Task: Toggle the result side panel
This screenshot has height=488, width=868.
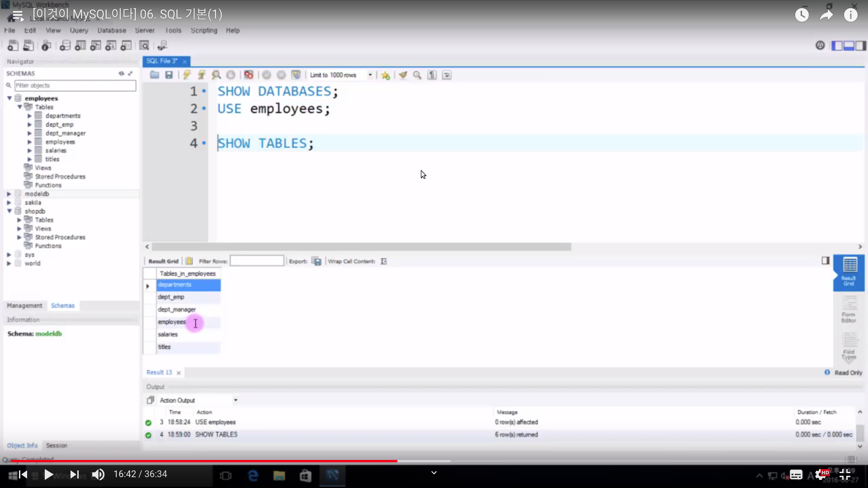Action: coord(826,261)
